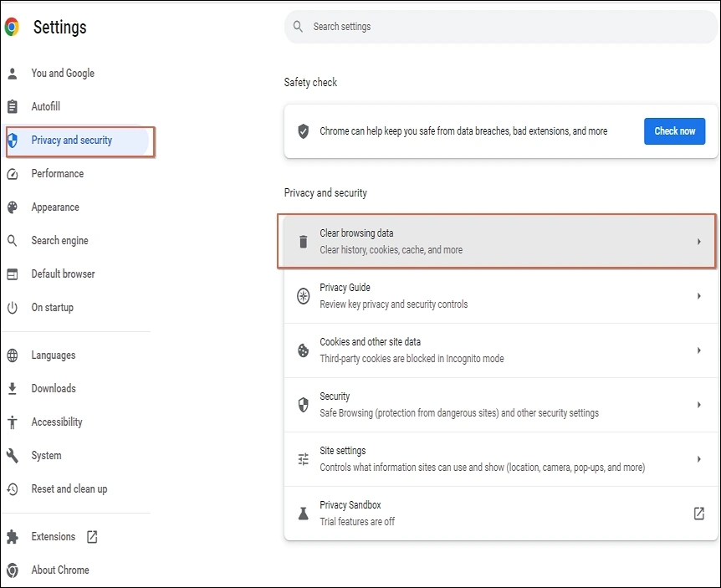The height and width of the screenshot is (588, 721).
Task: Go to Downloads settings
Action: [x=54, y=388]
